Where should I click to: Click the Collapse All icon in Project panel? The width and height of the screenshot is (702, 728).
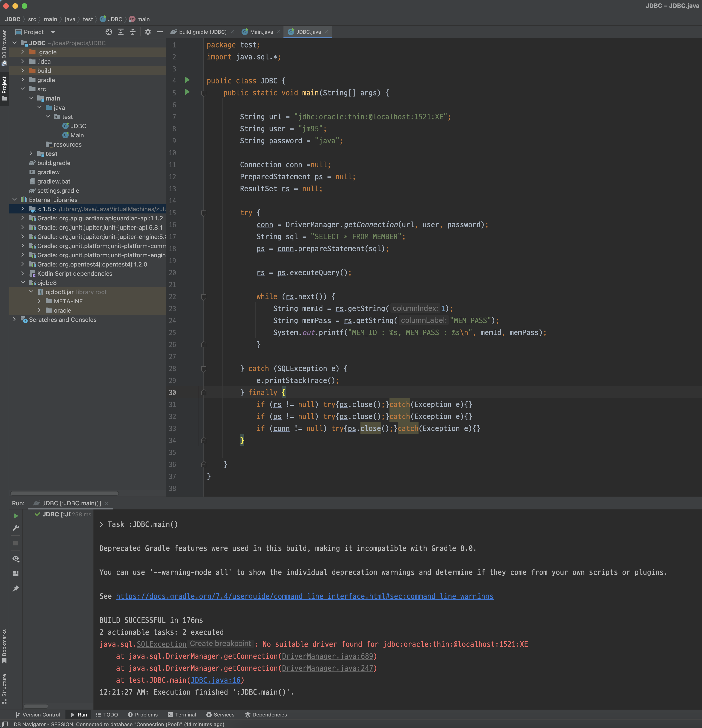pos(133,32)
